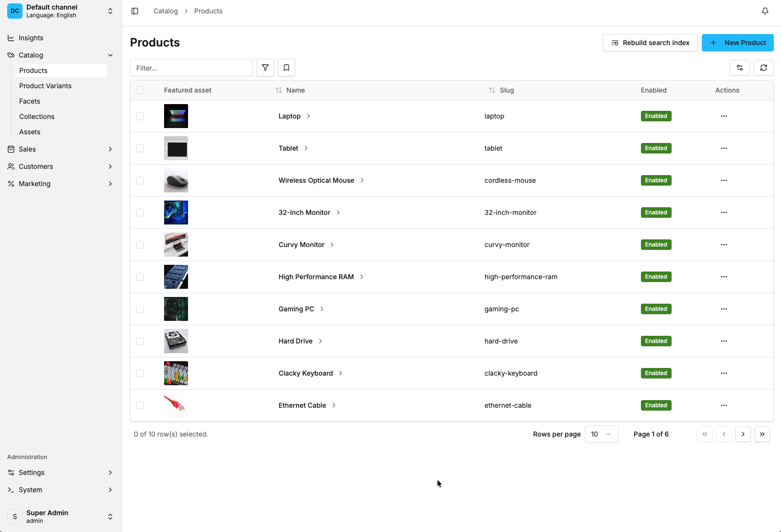Open table column settings icon
This screenshot has height=532, width=781.
pyautogui.click(x=740, y=68)
